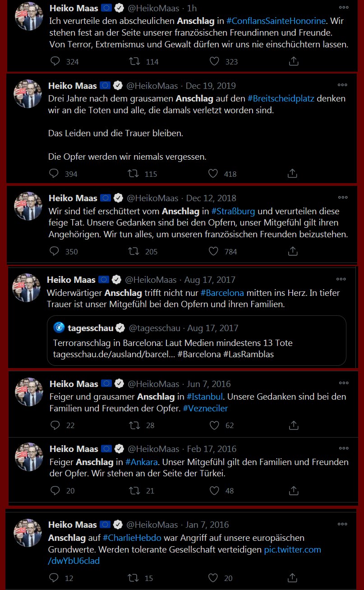Open more options on CharlieHebdo tweet
Viewport: 364px width, 590px height.
click(x=343, y=525)
